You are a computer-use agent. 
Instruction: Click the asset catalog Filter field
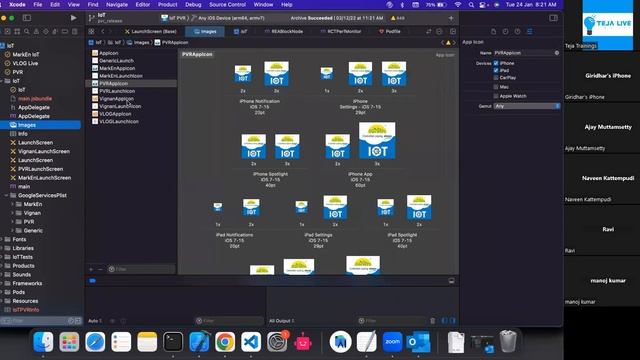[x=141, y=269]
